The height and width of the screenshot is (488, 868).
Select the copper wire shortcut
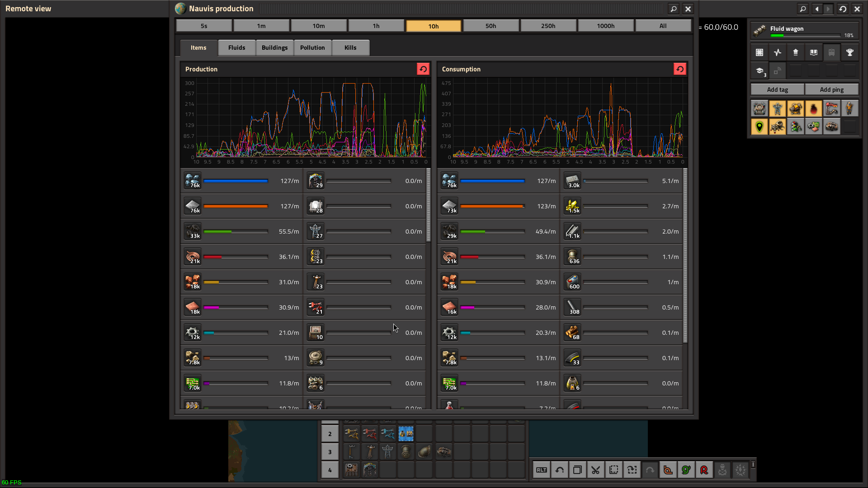coord(668,470)
